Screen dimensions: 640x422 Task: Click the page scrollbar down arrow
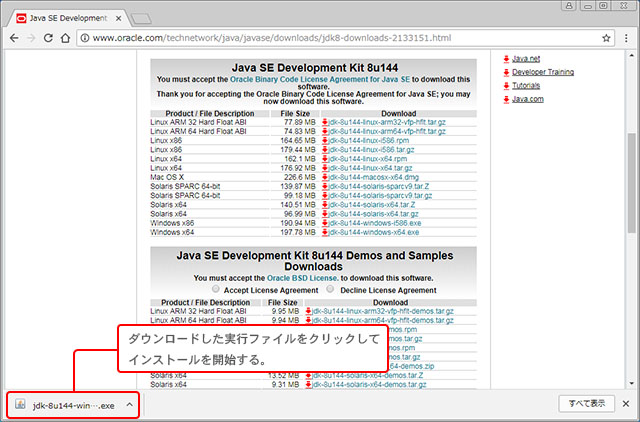click(x=632, y=384)
